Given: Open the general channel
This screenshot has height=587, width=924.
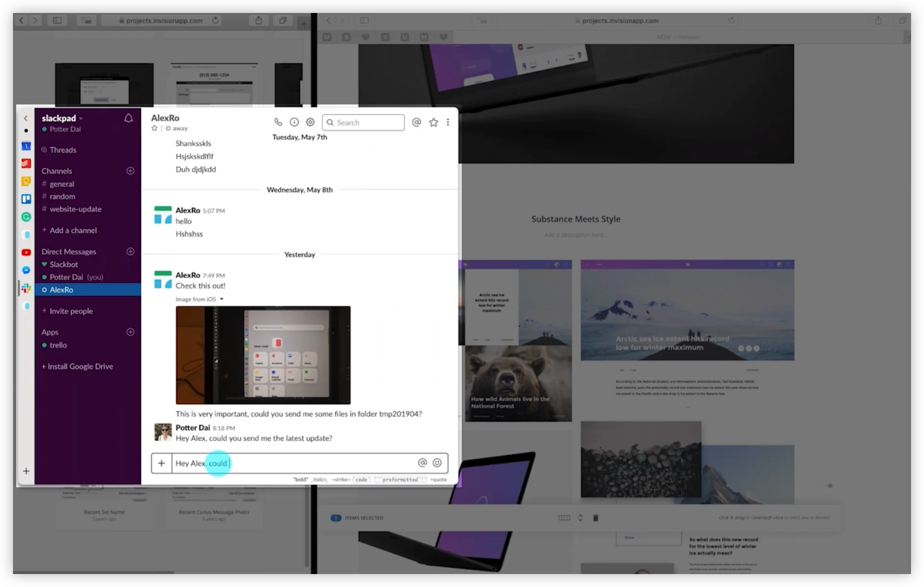Looking at the screenshot, I should coord(62,184).
